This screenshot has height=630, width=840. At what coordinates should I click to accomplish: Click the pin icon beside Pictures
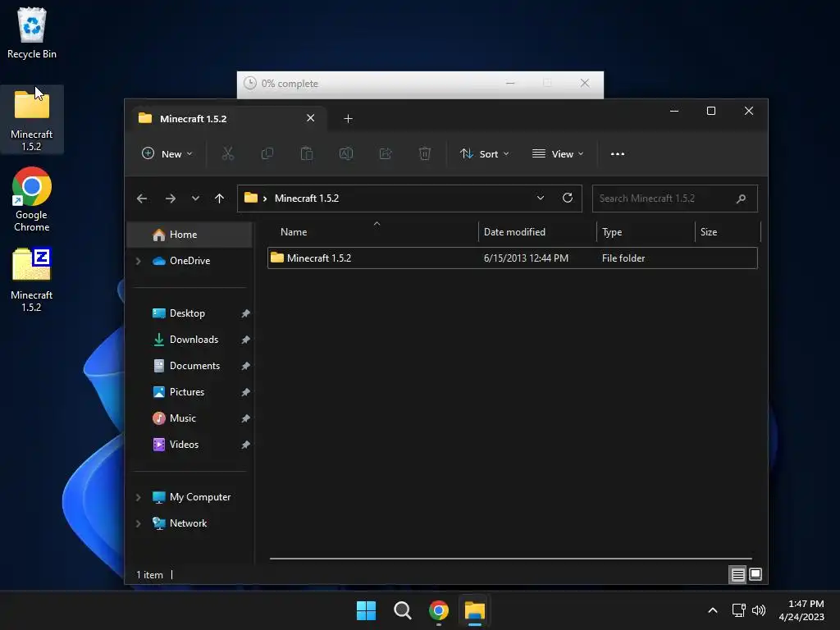[245, 392]
